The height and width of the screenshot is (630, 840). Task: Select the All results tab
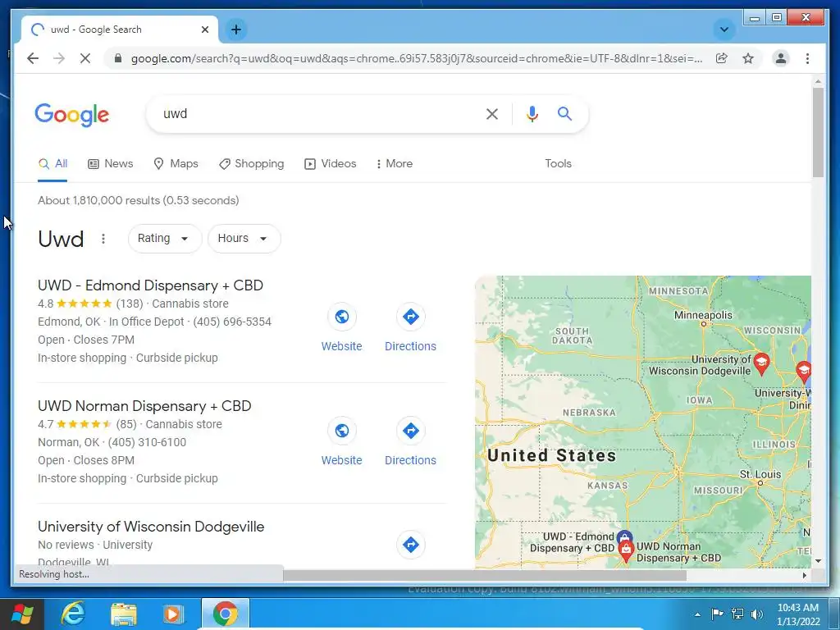click(x=52, y=164)
